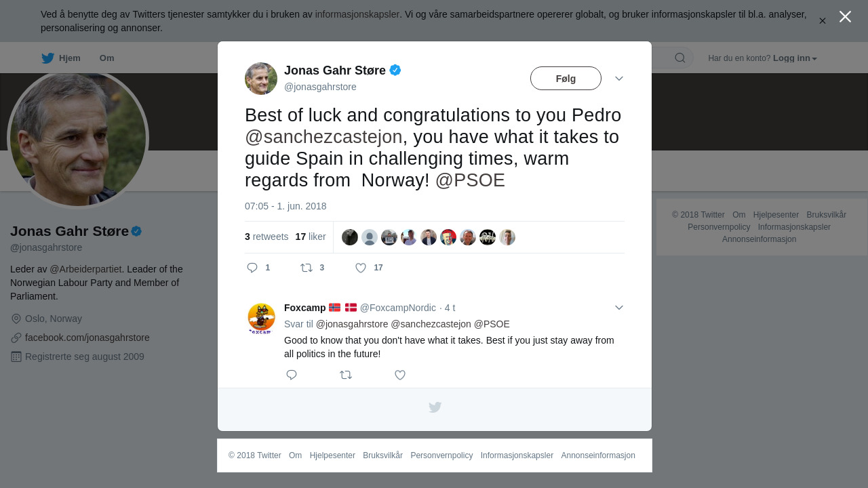Click the reply icon under main tweet
The width and height of the screenshot is (868, 488).
252,268
